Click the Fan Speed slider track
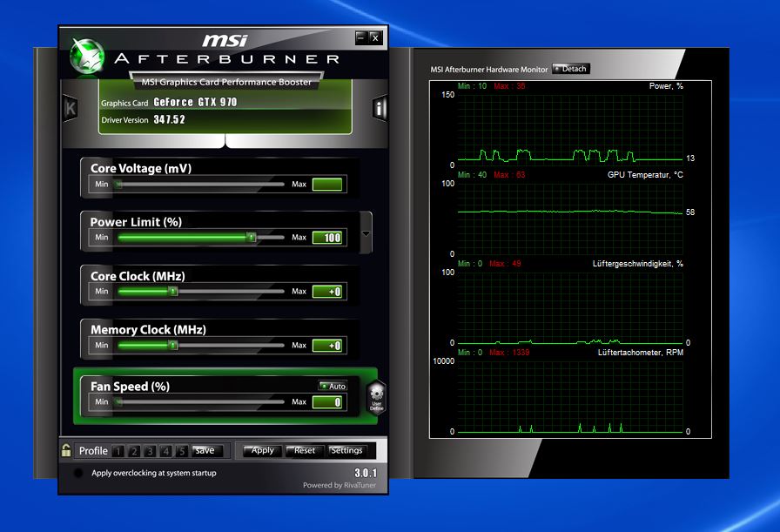 [201, 401]
